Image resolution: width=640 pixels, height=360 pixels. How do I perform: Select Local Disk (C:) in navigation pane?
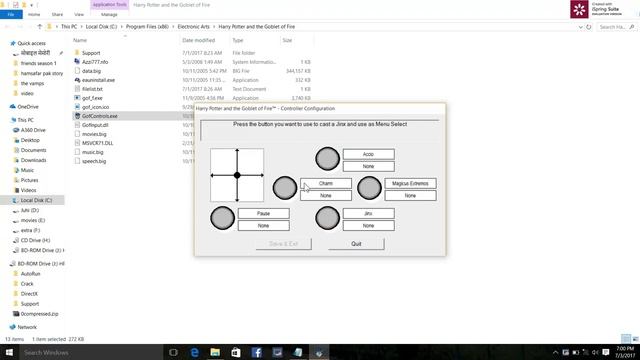pos(36,200)
